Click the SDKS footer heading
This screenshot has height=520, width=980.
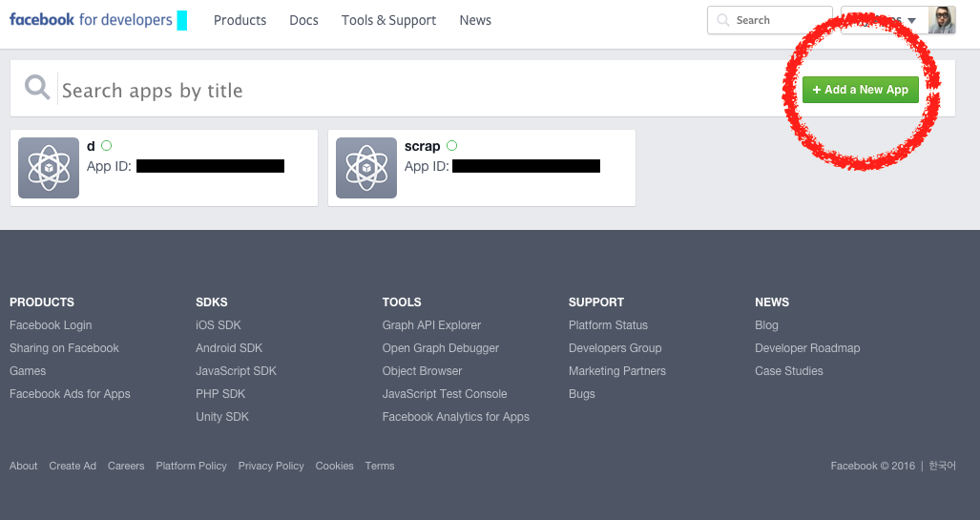211,302
